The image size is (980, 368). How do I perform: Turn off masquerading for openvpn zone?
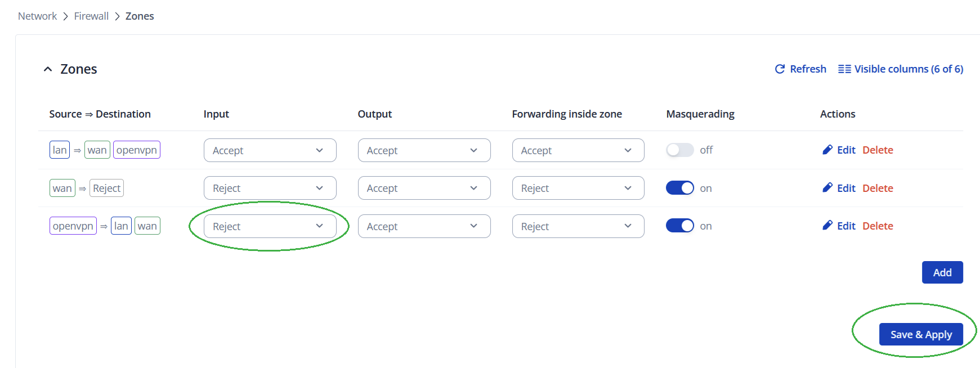(x=679, y=226)
